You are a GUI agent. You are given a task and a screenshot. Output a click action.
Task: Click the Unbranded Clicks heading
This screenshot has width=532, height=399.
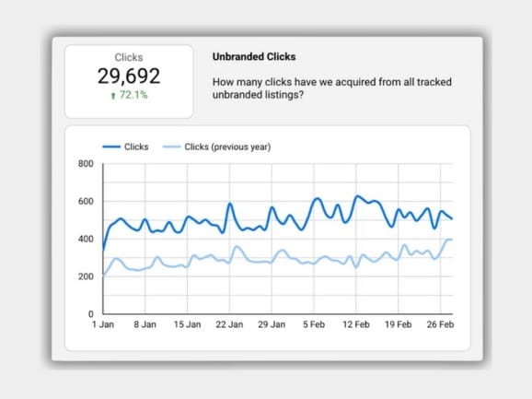point(254,57)
